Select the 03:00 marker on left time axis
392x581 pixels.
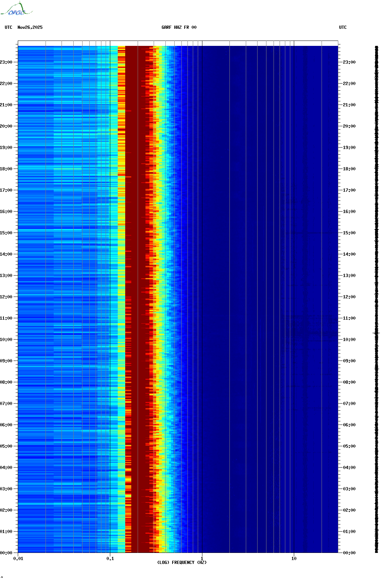click(6, 489)
